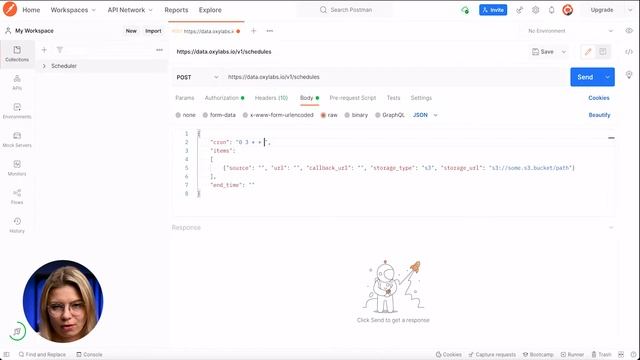This screenshot has height=360, width=640.
Task: Select the GraphQL body type
Action: [390, 115]
